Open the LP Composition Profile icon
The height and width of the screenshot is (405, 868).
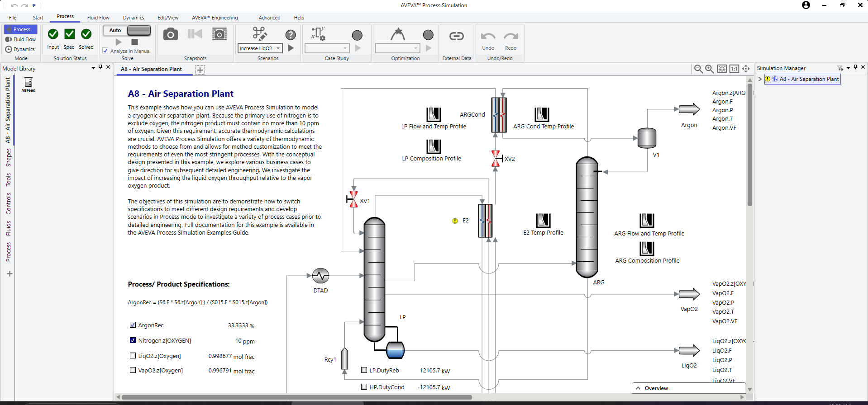pos(434,146)
